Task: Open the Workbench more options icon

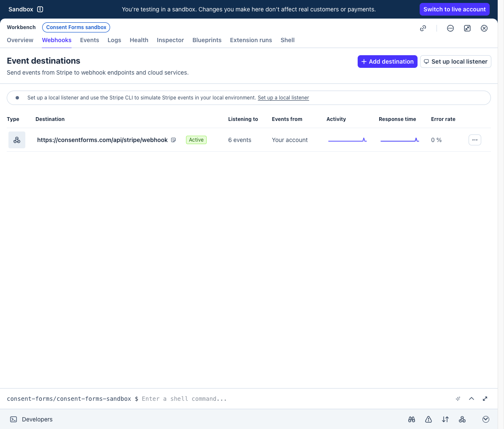Action: 450,28
